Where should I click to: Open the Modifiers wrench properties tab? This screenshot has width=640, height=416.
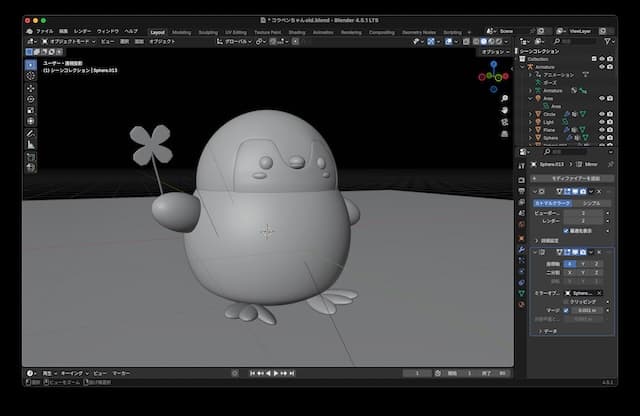pos(522,249)
